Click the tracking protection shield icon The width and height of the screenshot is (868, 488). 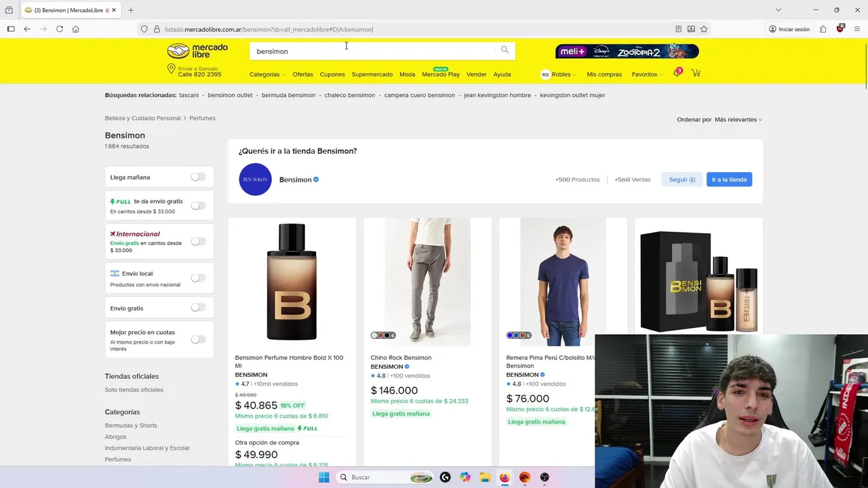click(x=144, y=29)
